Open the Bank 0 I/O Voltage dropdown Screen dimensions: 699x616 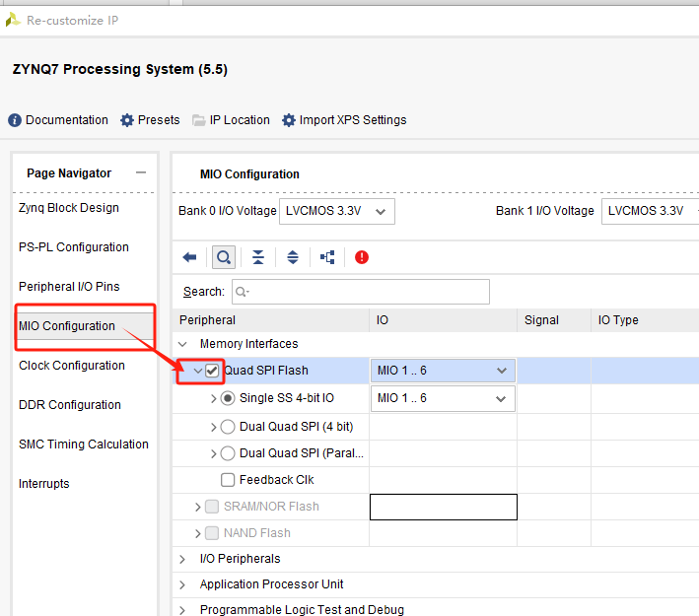[336, 211]
